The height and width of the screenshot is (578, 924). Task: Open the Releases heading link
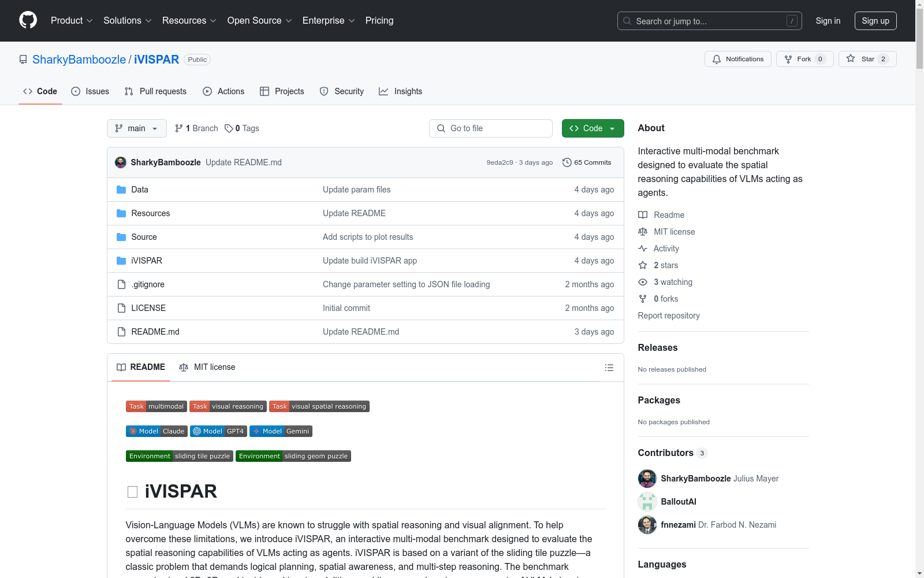(658, 347)
